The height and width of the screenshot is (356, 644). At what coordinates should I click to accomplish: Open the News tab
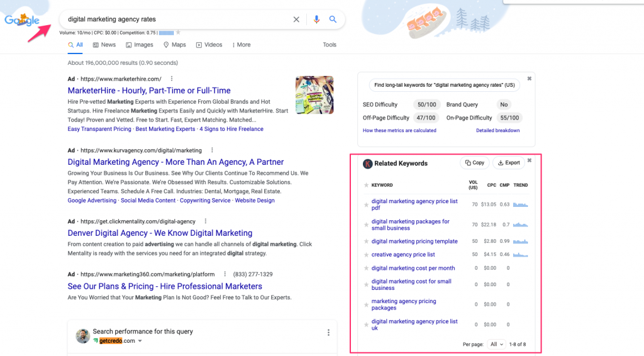pyautogui.click(x=104, y=45)
